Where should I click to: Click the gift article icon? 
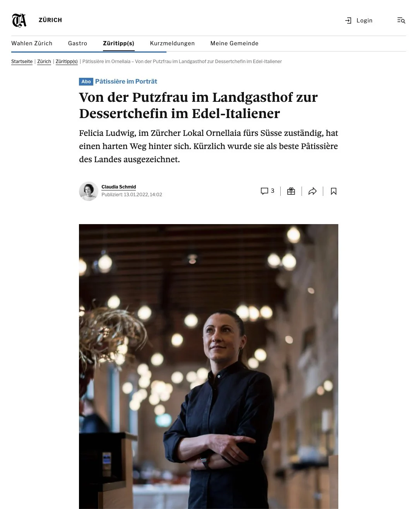291,191
